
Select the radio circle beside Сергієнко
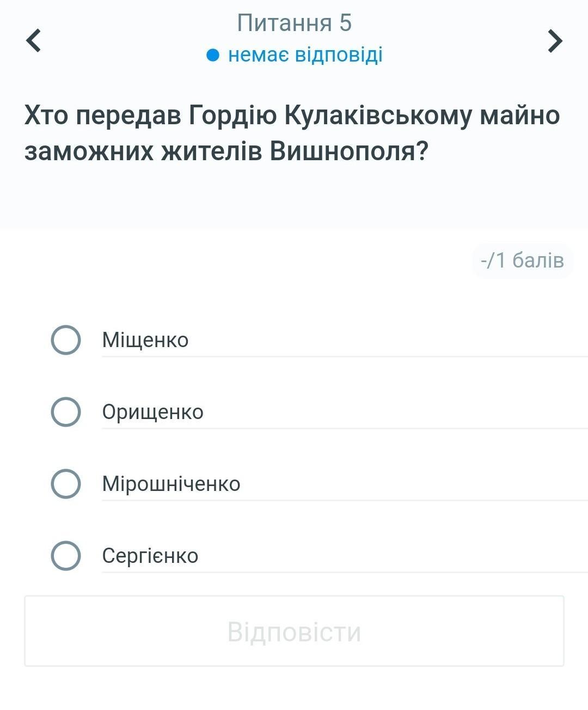(x=66, y=556)
